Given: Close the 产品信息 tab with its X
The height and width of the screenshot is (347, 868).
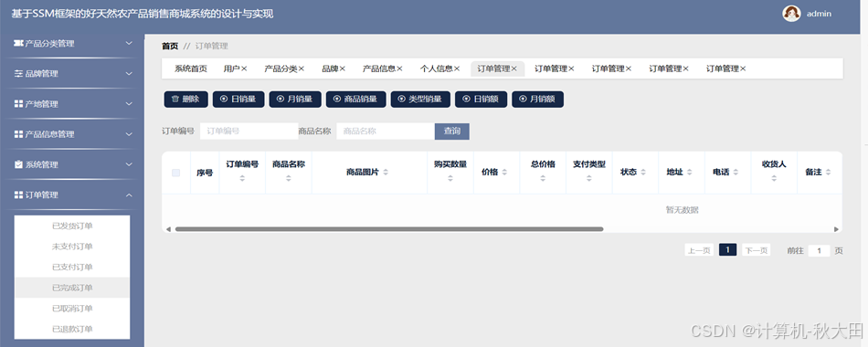Looking at the screenshot, I should pos(399,68).
